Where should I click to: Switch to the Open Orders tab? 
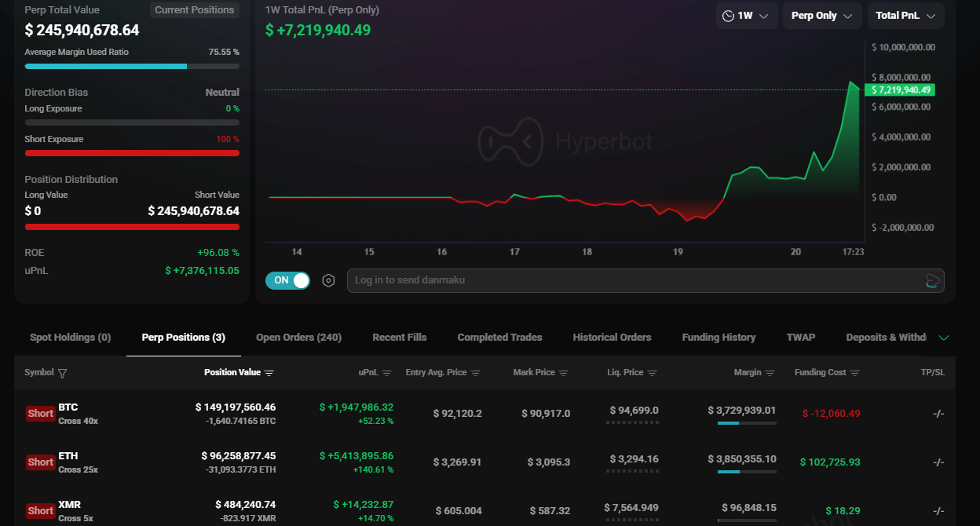(298, 338)
